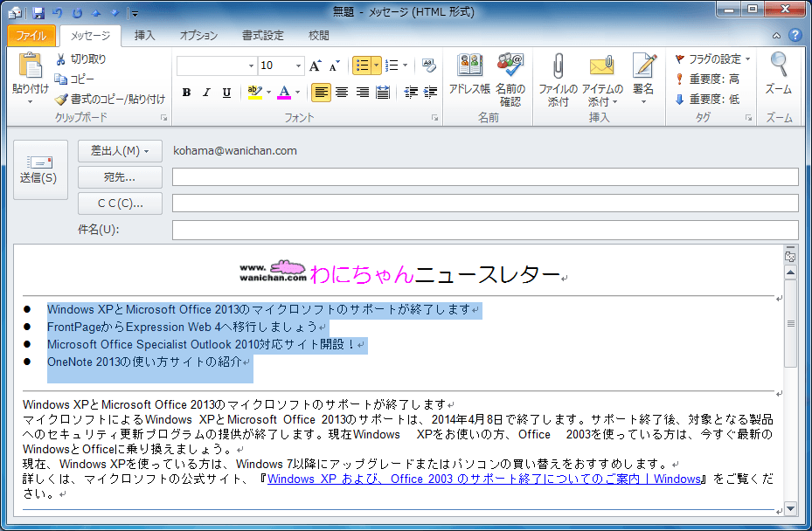
Task: Attach a file (ファイルの添付)
Action: coord(558,80)
